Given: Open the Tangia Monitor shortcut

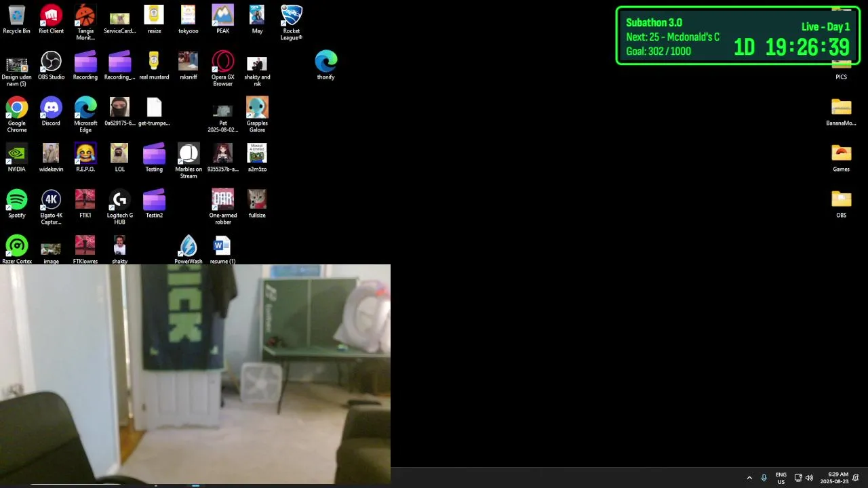Looking at the screenshot, I should pos(85,22).
